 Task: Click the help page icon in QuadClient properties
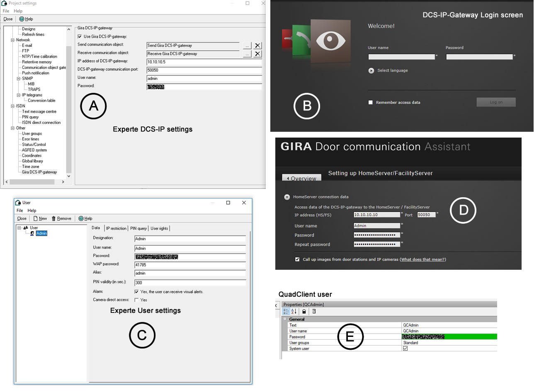coord(314,311)
